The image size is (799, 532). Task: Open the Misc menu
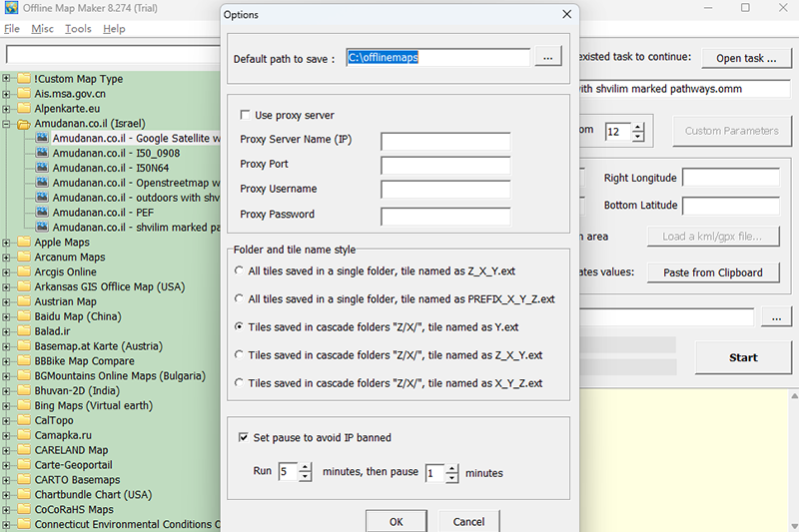tap(42, 29)
